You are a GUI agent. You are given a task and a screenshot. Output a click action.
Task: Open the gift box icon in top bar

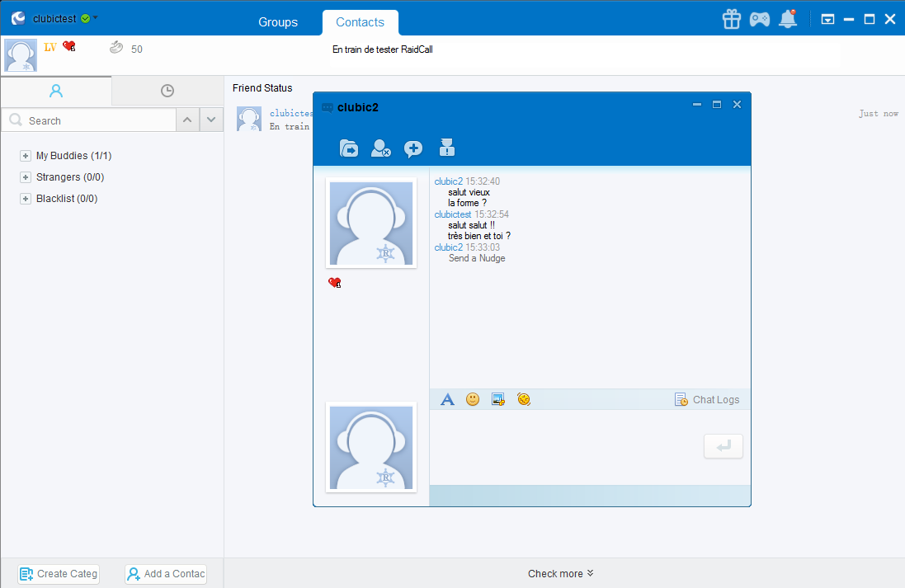(731, 19)
